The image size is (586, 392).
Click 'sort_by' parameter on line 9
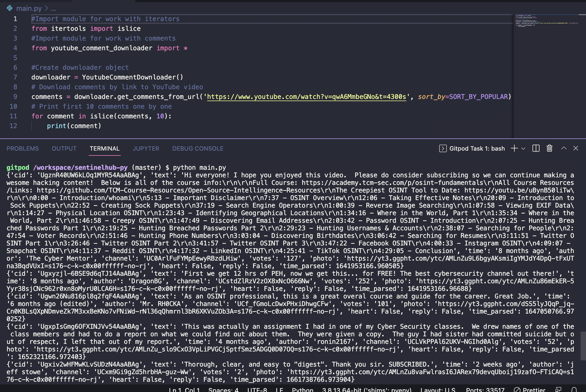pos(432,97)
